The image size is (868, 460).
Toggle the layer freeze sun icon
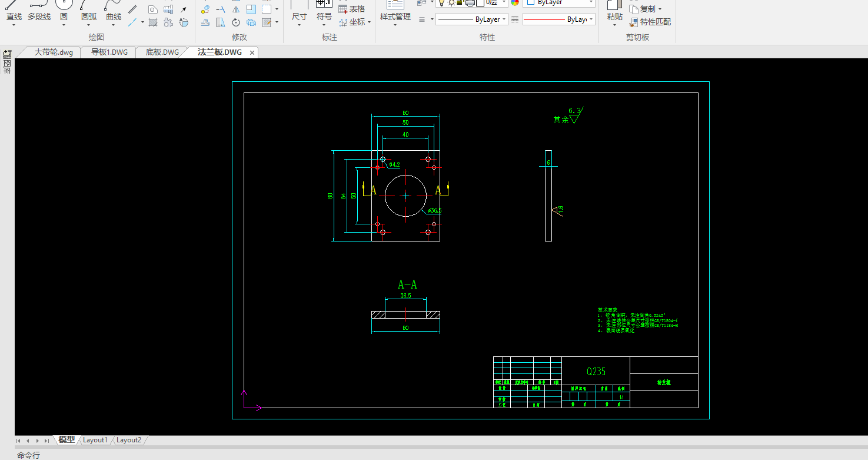click(x=451, y=2)
